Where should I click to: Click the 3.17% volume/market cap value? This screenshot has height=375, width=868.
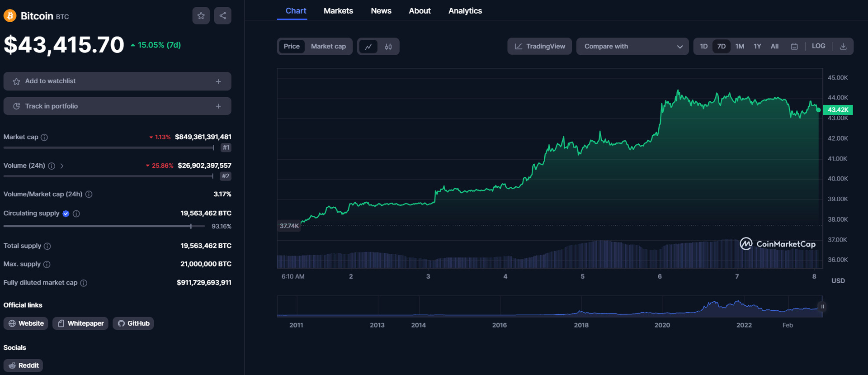click(x=222, y=194)
